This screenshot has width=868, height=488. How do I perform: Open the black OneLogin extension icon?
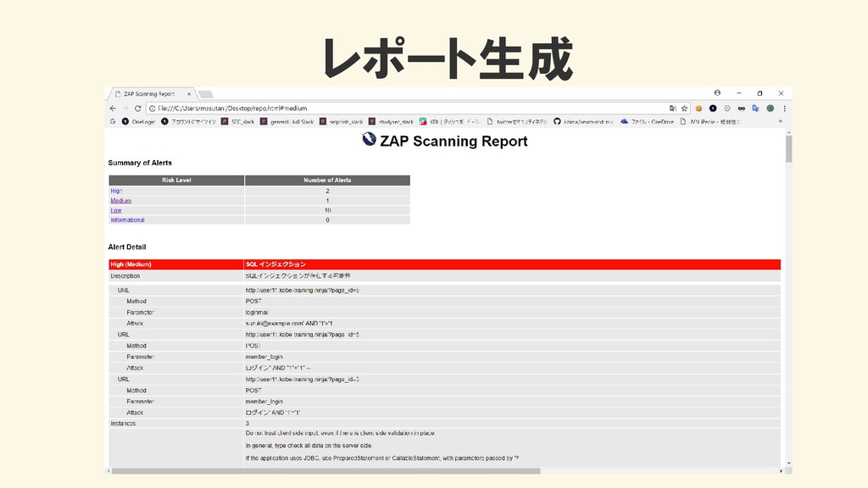713,108
